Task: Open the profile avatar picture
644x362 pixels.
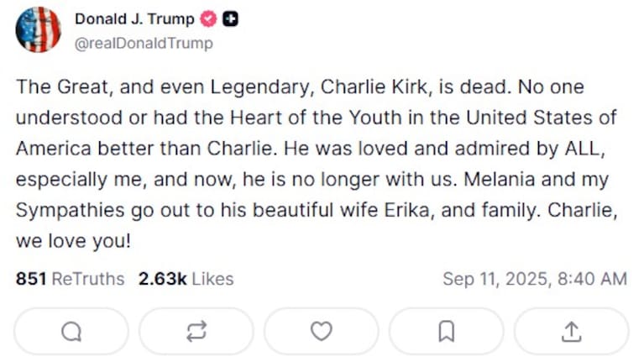Action: coord(39,30)
